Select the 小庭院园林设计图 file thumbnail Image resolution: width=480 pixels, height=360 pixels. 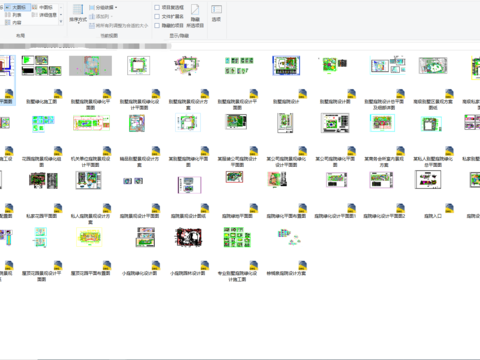188,237
